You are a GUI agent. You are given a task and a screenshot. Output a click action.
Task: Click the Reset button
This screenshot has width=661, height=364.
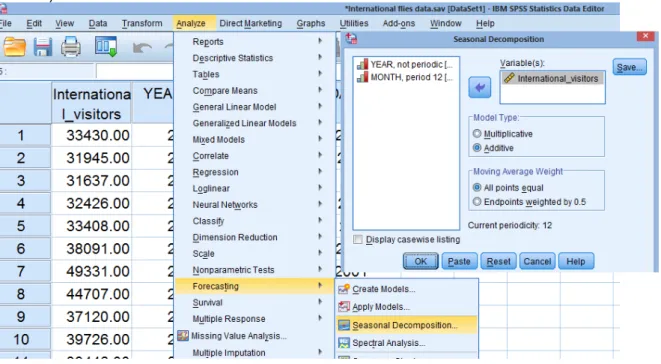(x=498, y=262)
